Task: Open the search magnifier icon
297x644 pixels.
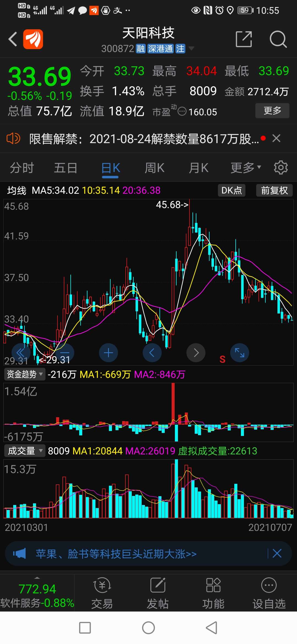Action: coord(278,39)
